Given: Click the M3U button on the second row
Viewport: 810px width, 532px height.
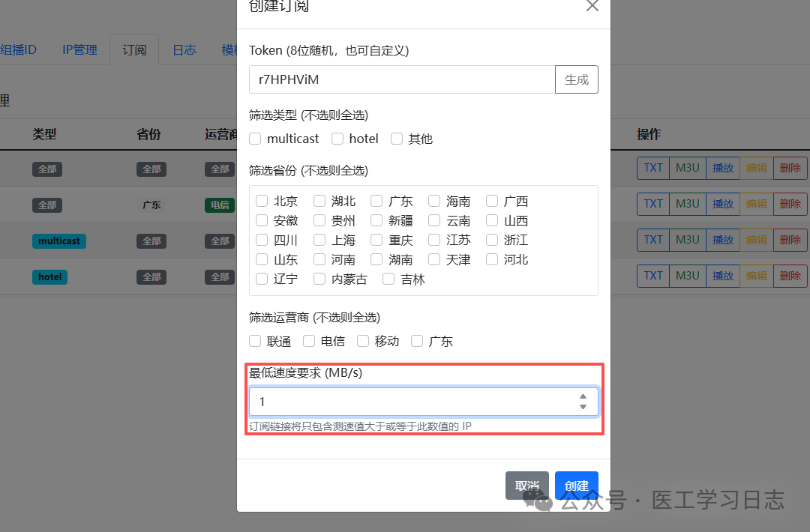Looking at the screenshot, I should (687, 204).
